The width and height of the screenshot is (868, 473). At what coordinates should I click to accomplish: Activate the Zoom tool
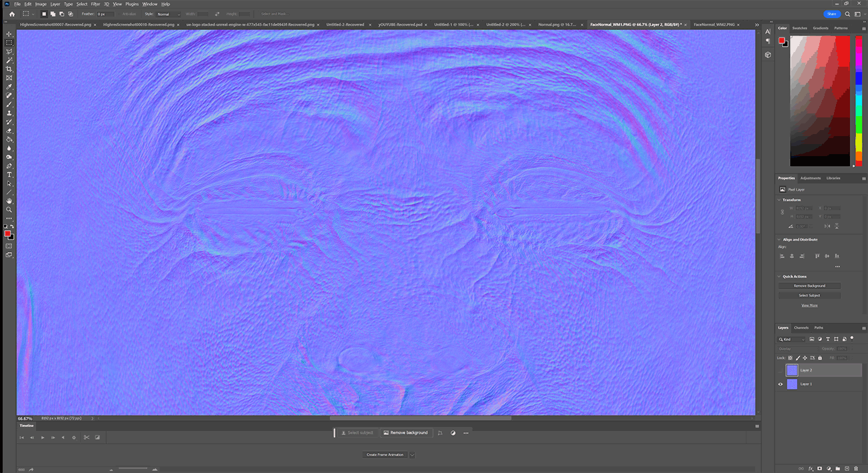pos(9,209)
